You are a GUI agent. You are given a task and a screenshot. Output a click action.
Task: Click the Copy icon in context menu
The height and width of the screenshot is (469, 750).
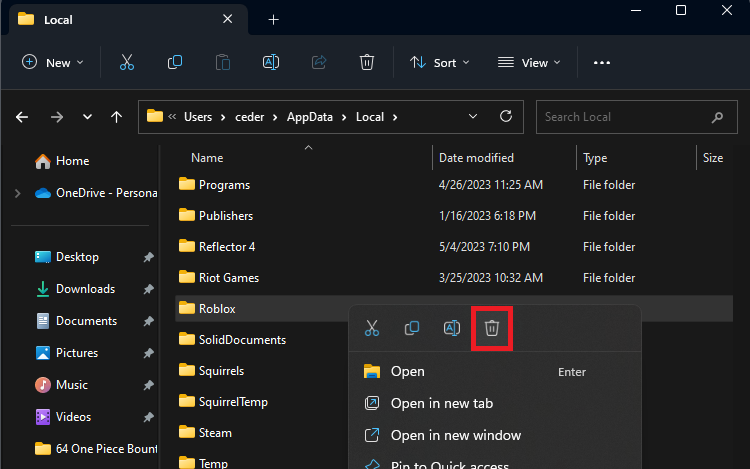411,328
